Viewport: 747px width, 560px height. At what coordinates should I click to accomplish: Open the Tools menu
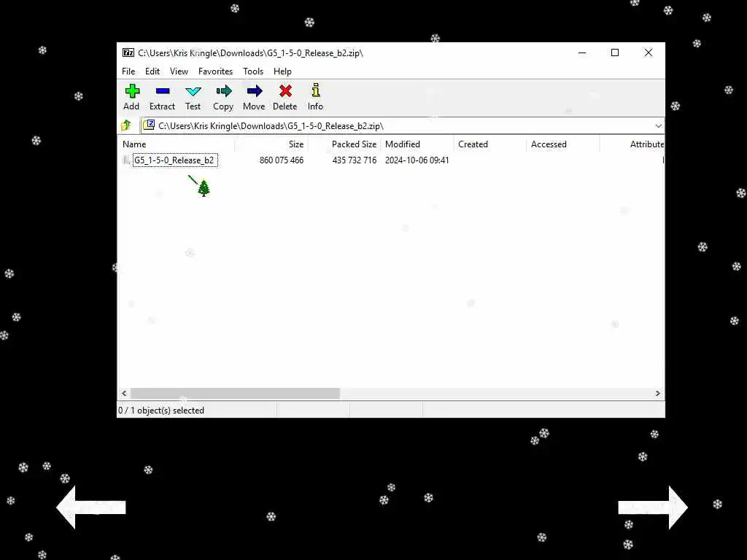coord(253,71)
